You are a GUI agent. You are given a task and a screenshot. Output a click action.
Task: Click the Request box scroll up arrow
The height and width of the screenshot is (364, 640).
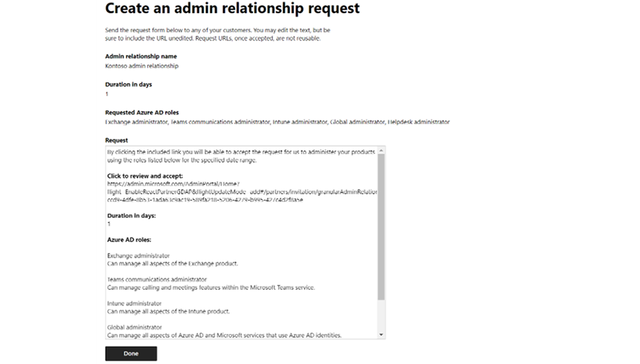(x=381, y=151)
